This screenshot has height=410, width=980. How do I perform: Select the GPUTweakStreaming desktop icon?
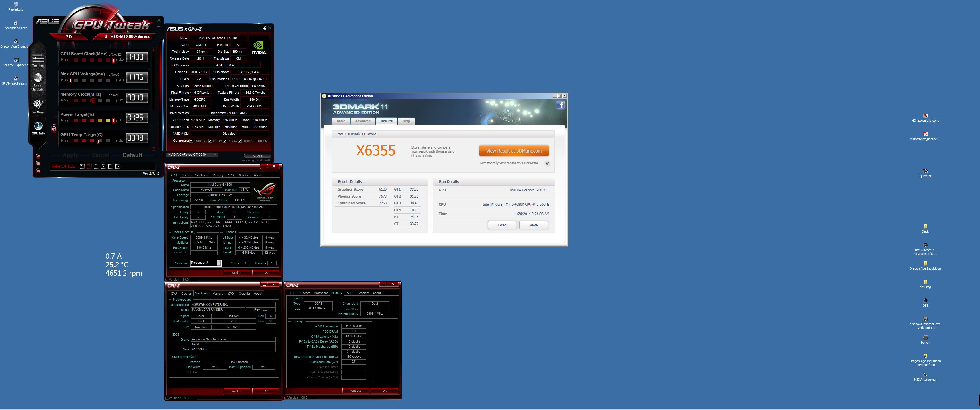(16, 81)
